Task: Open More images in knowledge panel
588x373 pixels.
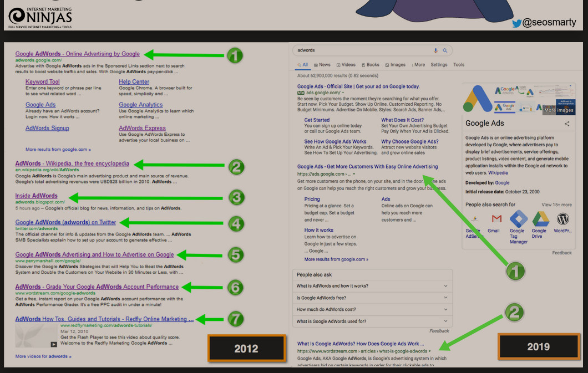Action: click(x=559, y=110)
